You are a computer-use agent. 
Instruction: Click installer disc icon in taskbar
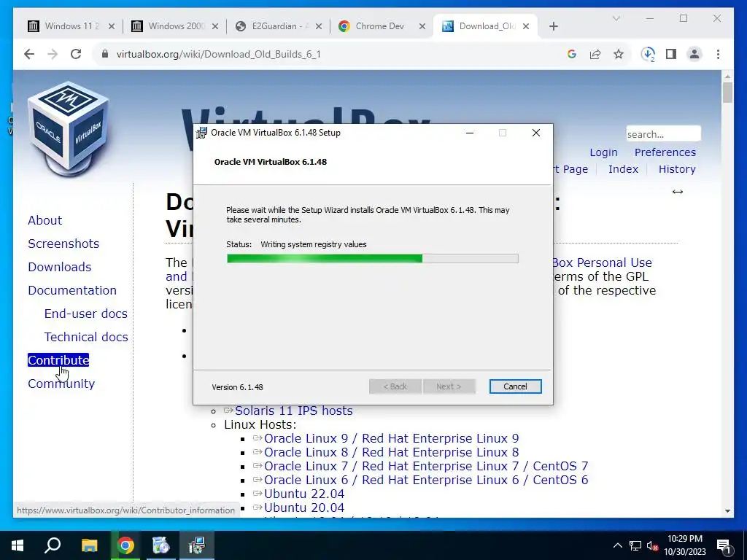tap(161, 545)
